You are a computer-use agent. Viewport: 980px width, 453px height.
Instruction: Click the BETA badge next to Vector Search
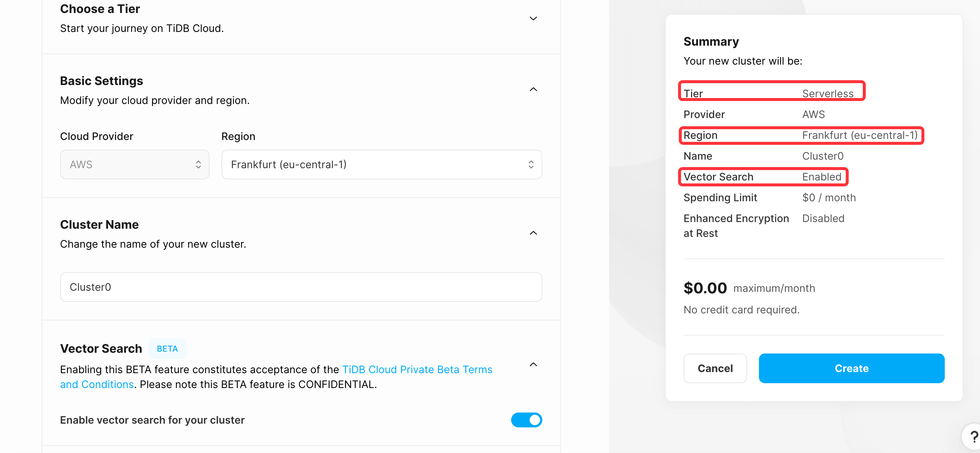pyautogui.click(x=167, y=349)
